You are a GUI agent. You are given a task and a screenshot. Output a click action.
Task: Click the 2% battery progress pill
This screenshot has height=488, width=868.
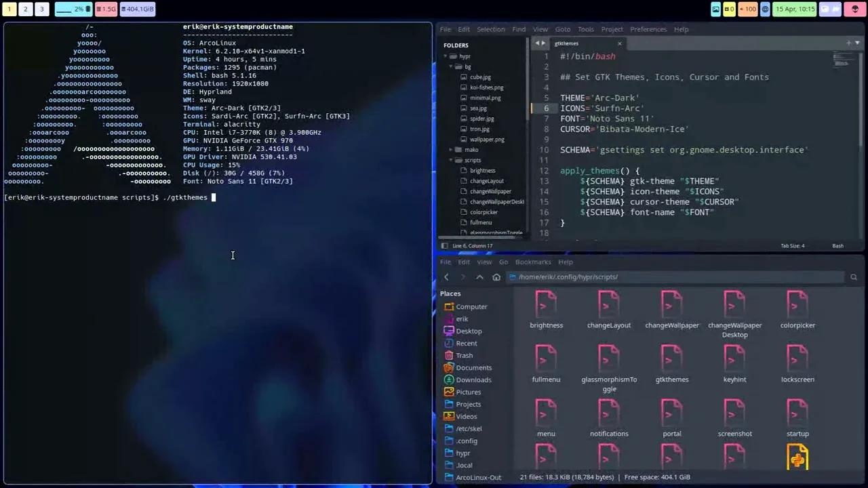pos(75,9)
